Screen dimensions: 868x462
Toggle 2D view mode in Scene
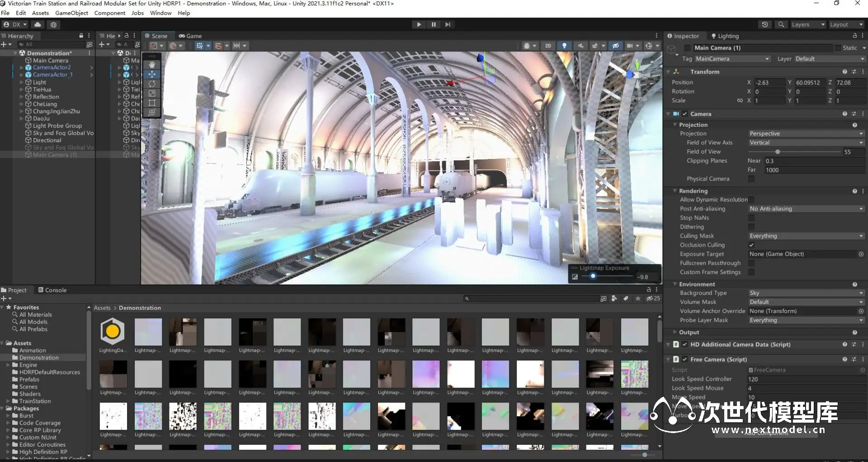548,46
